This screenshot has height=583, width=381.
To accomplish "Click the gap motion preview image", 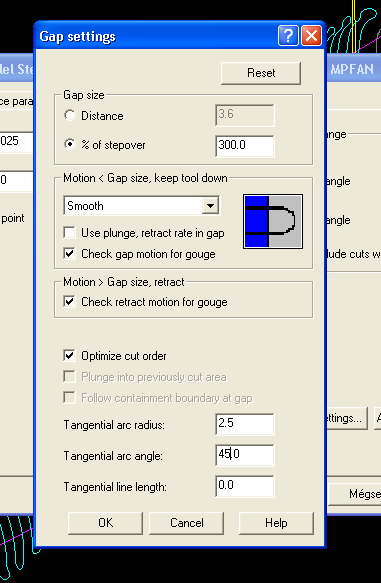I will click(x=273, y=222).
